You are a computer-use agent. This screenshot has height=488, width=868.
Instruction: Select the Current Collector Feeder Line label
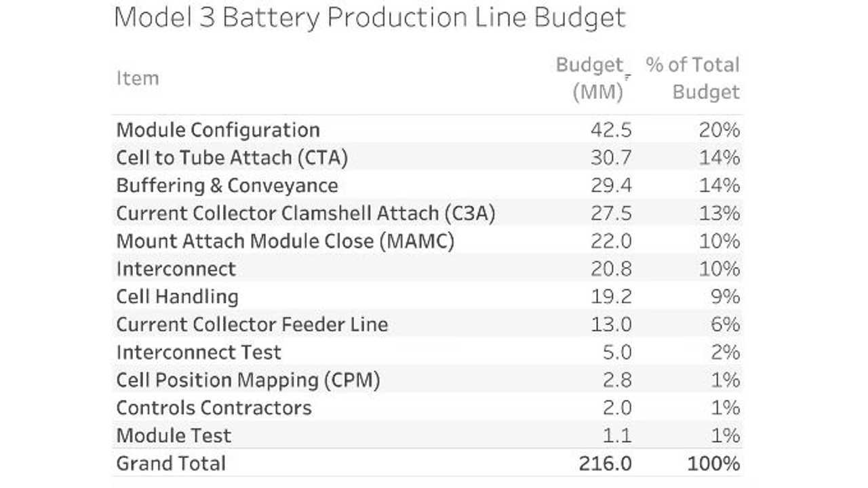click(x=252, y=325)
